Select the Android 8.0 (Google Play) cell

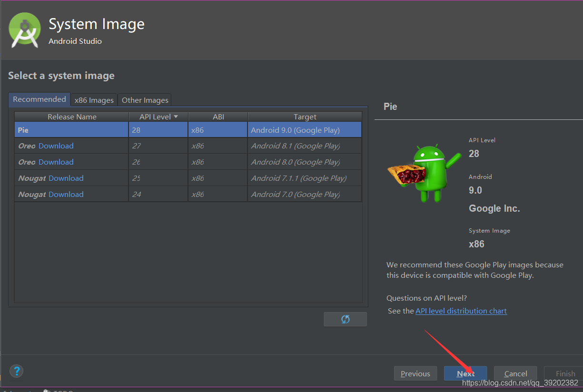tap(305, 162)
